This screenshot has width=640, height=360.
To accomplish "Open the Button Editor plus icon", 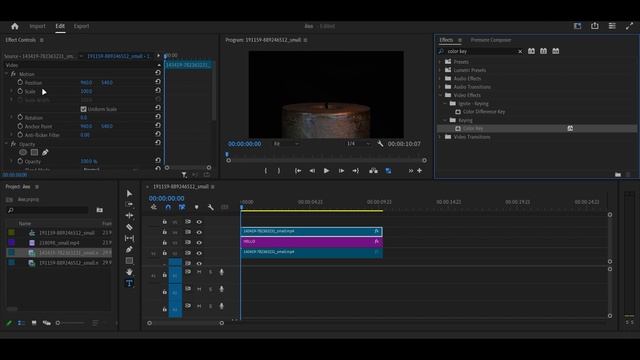I will [419, 171].
